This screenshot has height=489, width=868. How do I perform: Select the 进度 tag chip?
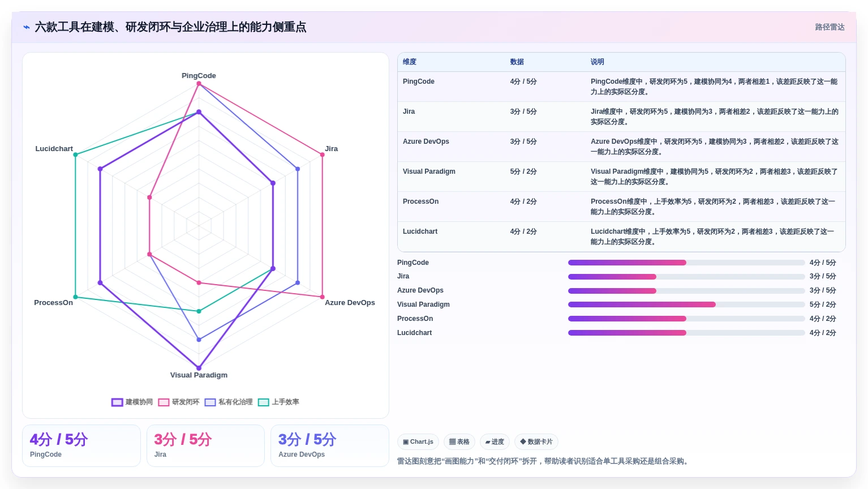pyautogui.click(x=495, y=442)
